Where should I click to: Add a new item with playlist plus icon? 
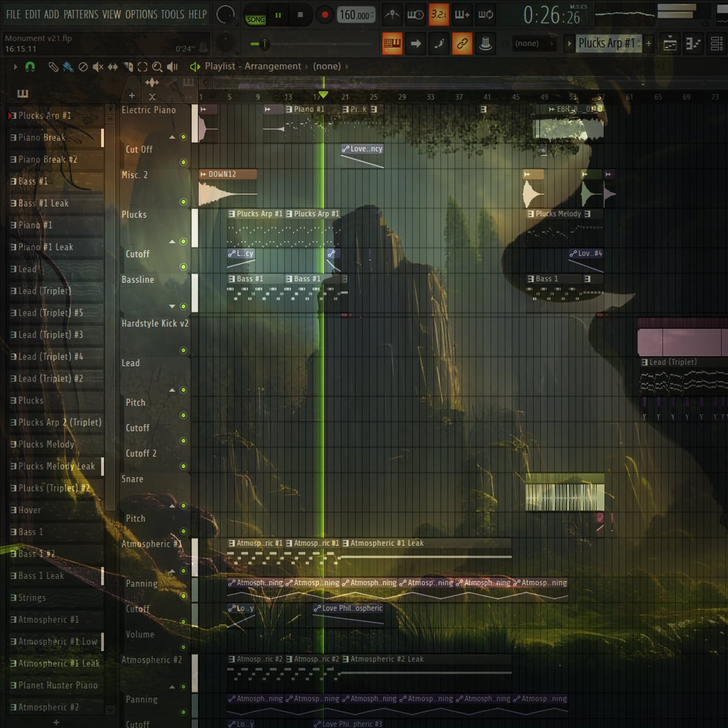click(x=132, y=96)
